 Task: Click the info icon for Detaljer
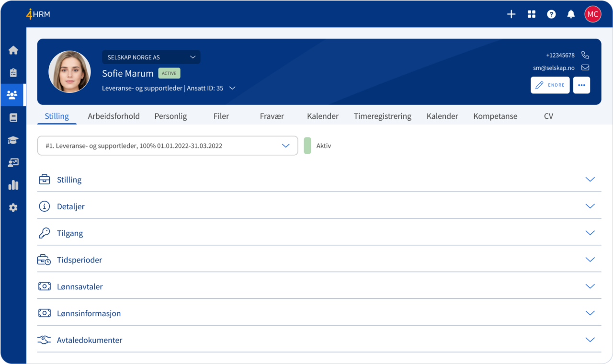pyautogui.click(x=44, y=206)
